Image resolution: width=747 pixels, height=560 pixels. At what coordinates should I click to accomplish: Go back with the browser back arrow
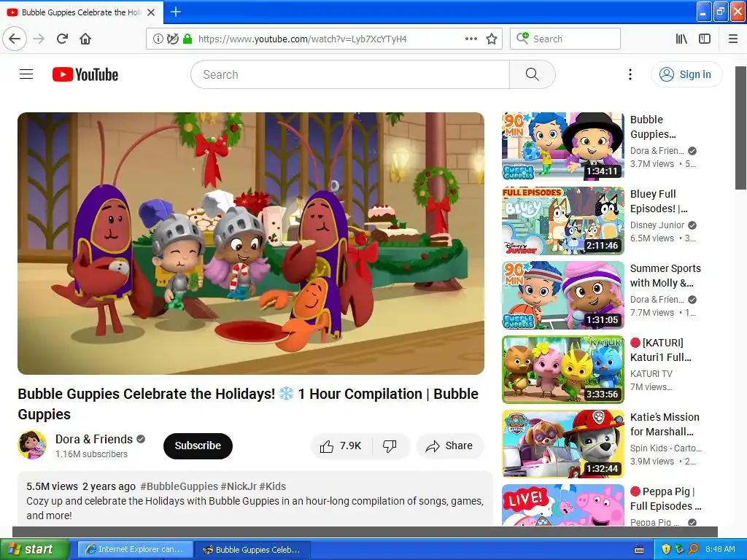point(15,39)
